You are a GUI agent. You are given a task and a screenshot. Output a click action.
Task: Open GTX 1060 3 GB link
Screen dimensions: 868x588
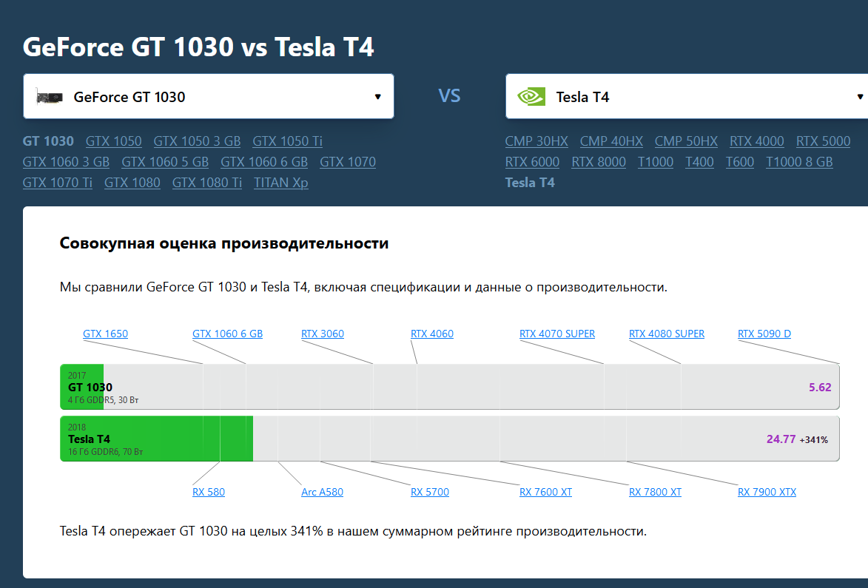[x=66, y=162]
